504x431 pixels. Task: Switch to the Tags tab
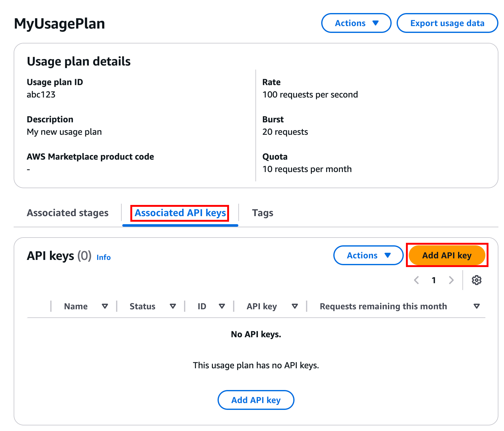click(263, 213)
